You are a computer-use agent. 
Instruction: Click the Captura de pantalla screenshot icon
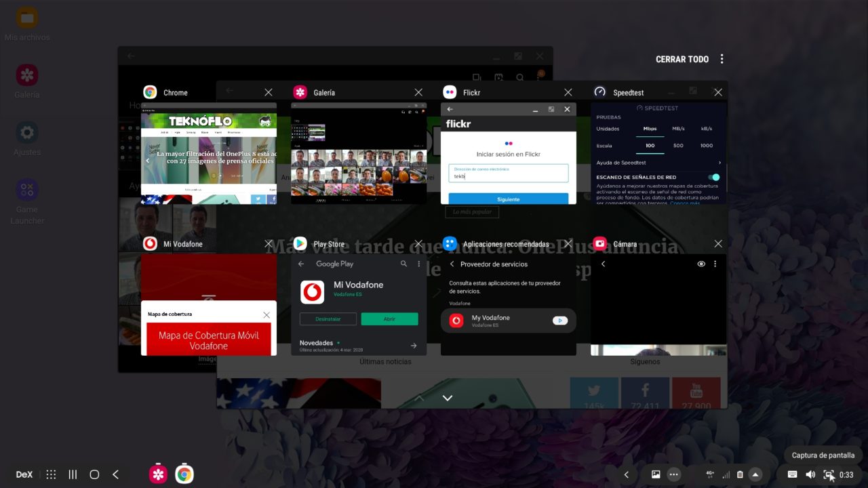tap(829, 474)
